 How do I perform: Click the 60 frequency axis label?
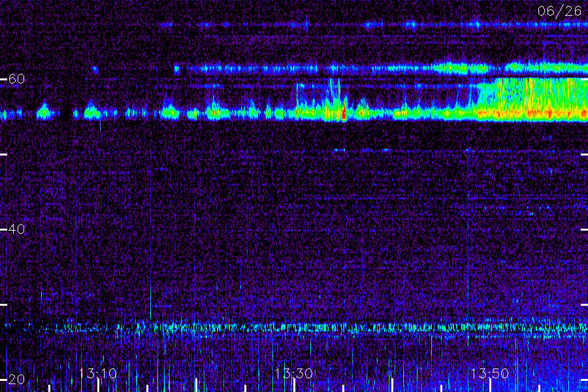pyautogui.click(x=16, y=79)
